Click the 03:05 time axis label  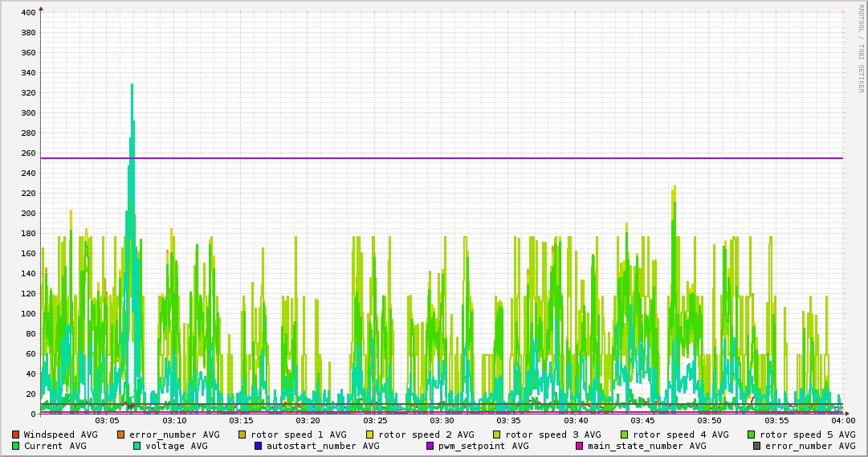tap(107, 420)
